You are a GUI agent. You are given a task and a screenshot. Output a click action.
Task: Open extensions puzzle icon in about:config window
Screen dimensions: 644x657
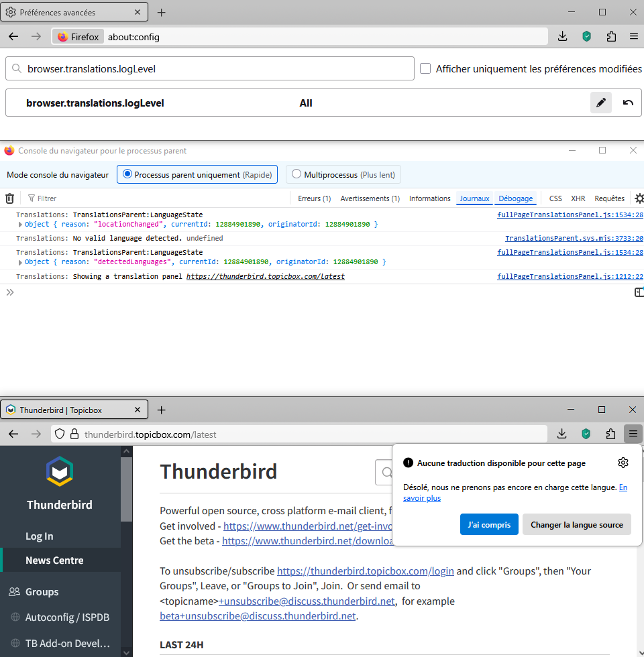pos(611,36)
